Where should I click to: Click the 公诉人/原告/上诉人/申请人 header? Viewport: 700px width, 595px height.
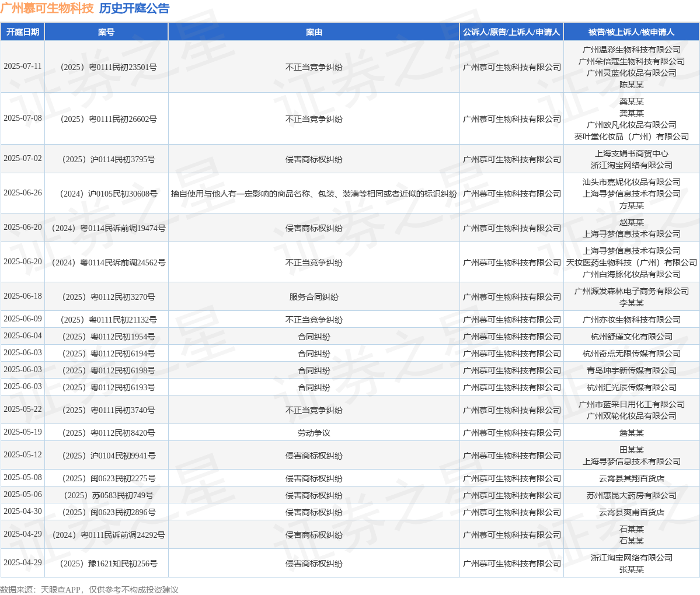tap(511, 32)
